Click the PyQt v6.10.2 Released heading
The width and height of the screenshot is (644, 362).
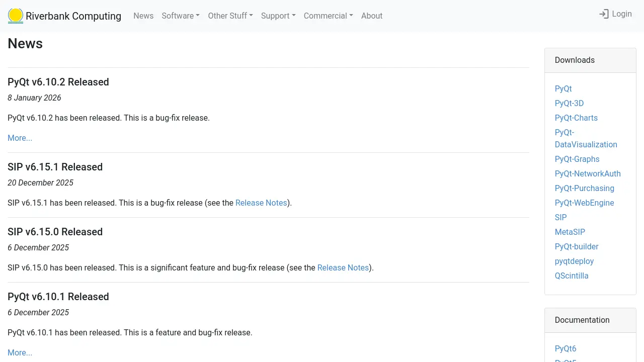(58, 82)
